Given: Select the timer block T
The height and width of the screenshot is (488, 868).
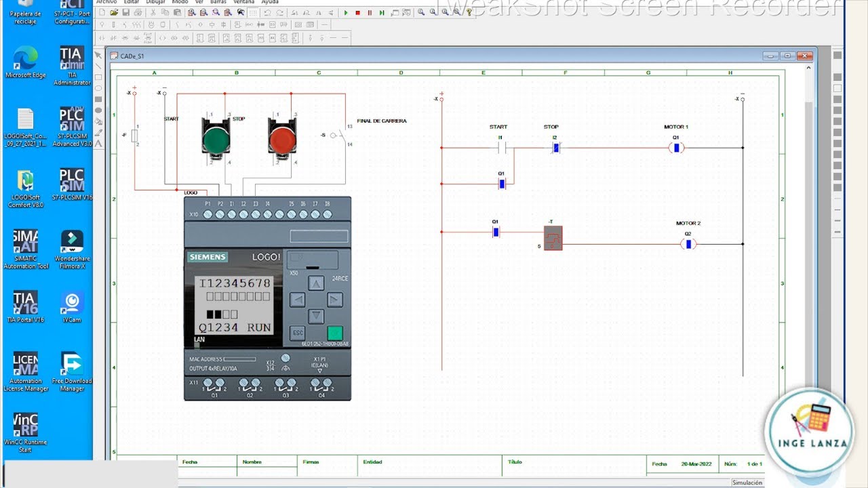Looking at the screenshot, I should point(553,238).
